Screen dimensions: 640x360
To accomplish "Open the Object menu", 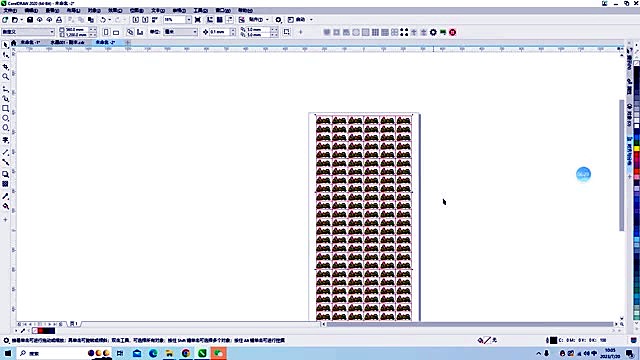I will coord(94,10).
